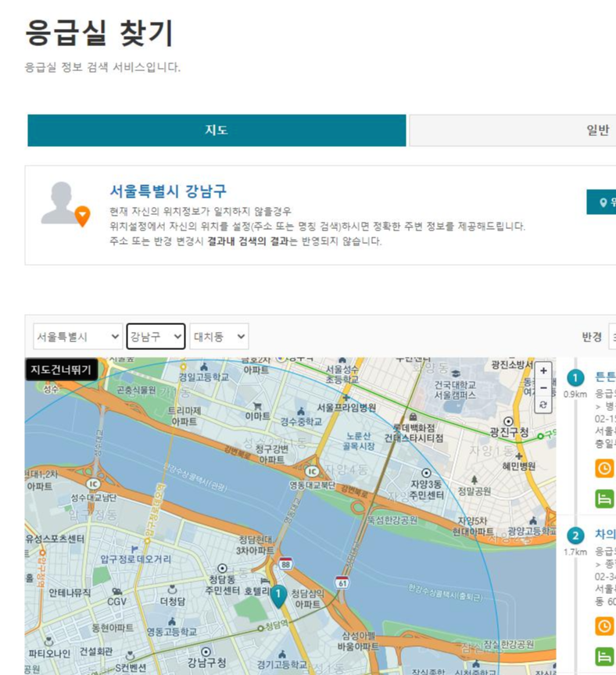
Task: Select map marker number 1 near 청담삼익
Action: point(278,596)
